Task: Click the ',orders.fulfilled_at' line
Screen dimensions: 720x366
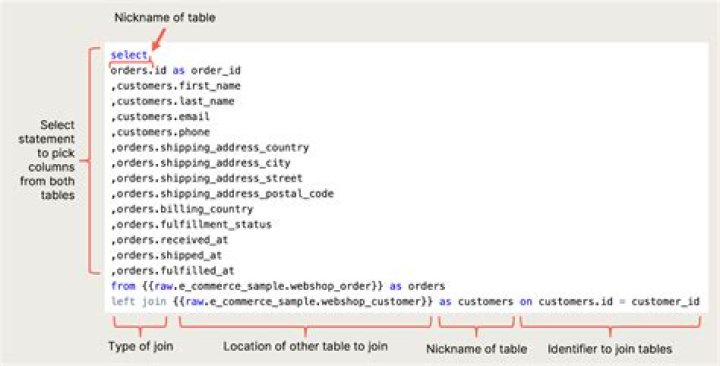Action: (x=173, y=271)
